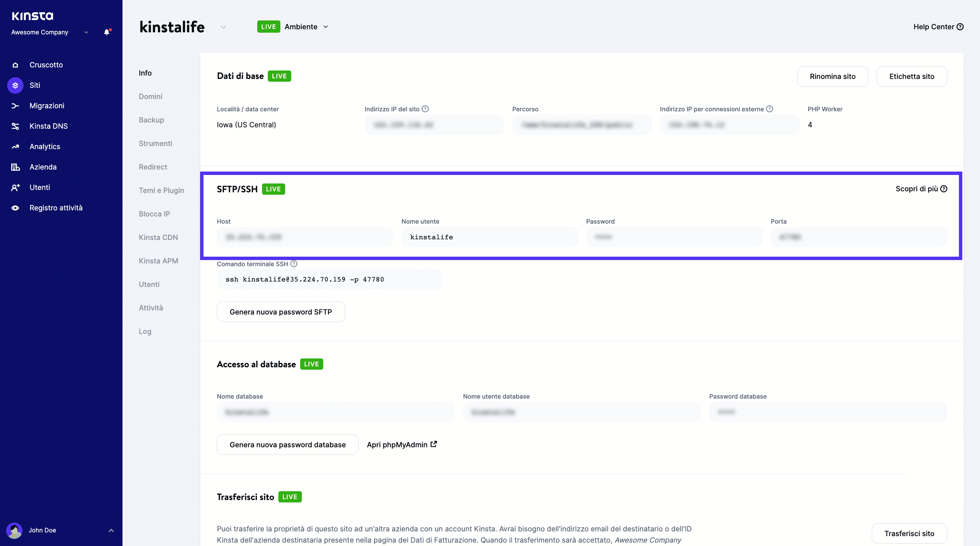The image size is (980, 546).
Task: View Analytics via its chart icon
Action: [x=15, y=146]
